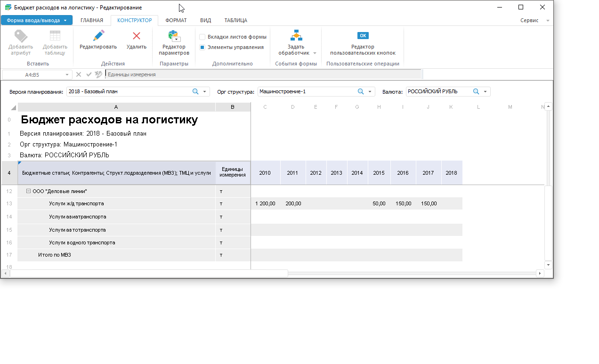
Task: Click the Задать обработчик icon
Action: click(296, 36)
